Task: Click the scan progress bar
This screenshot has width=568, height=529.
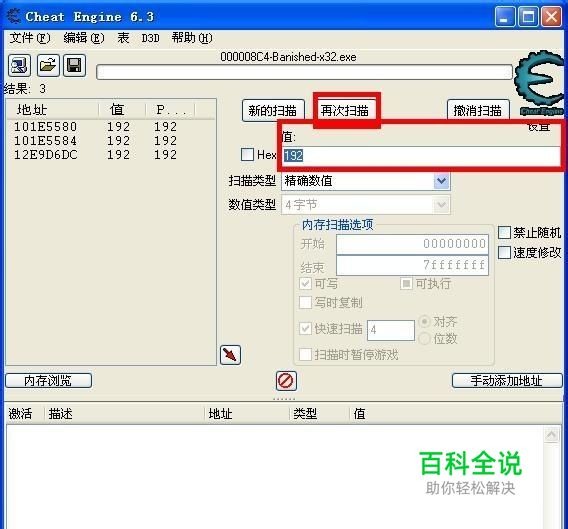Action: 304,72
